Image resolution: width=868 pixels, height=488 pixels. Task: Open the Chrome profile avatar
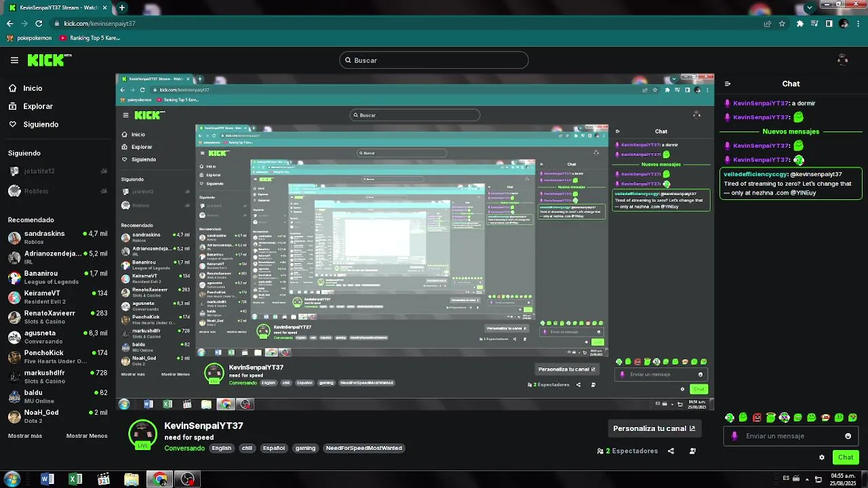click(x=844, y=24)
